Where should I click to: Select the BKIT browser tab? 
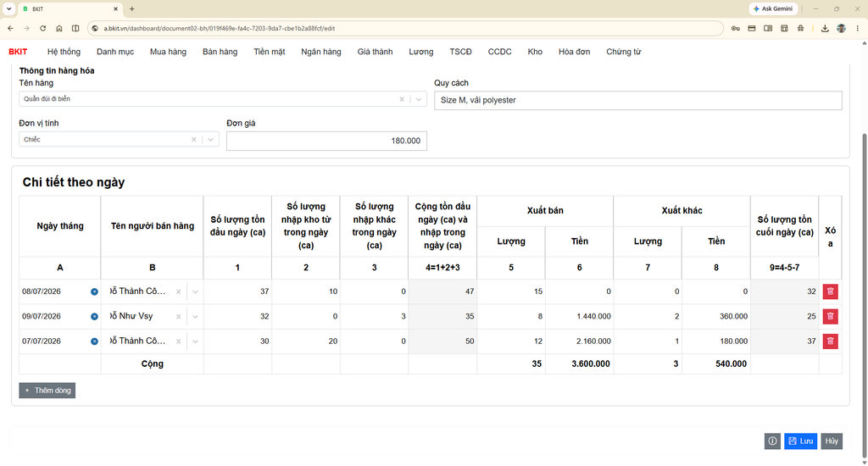coord(71,8)
